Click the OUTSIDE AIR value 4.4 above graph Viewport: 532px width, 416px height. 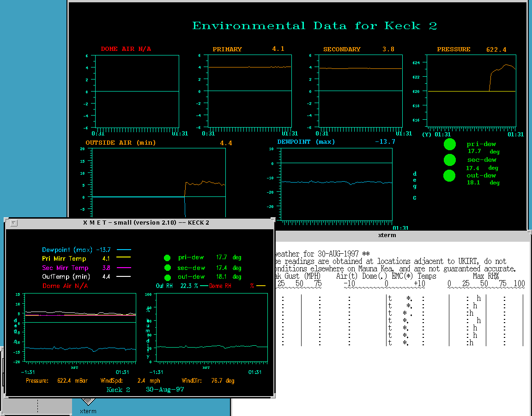tap(226, 143)
